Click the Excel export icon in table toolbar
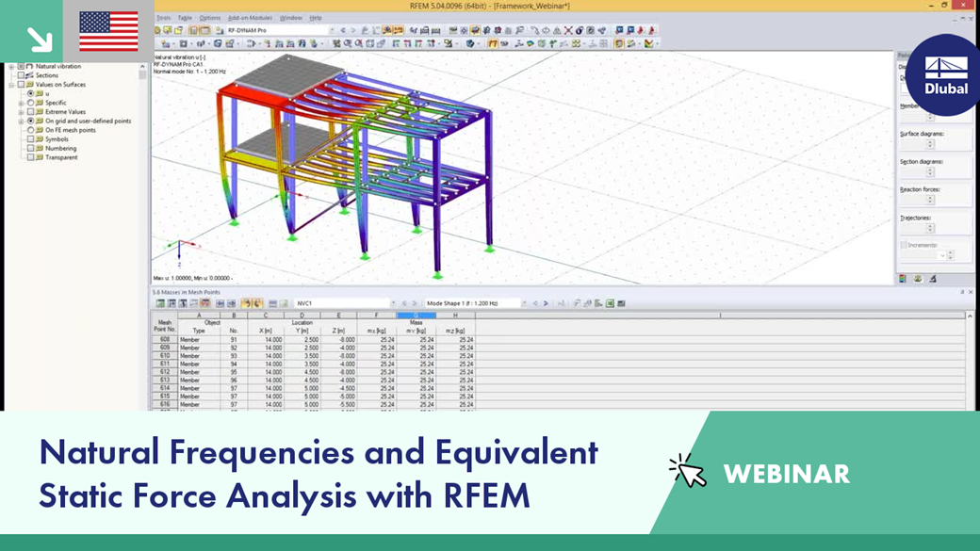Screen dimensions: 980x551 610,303
